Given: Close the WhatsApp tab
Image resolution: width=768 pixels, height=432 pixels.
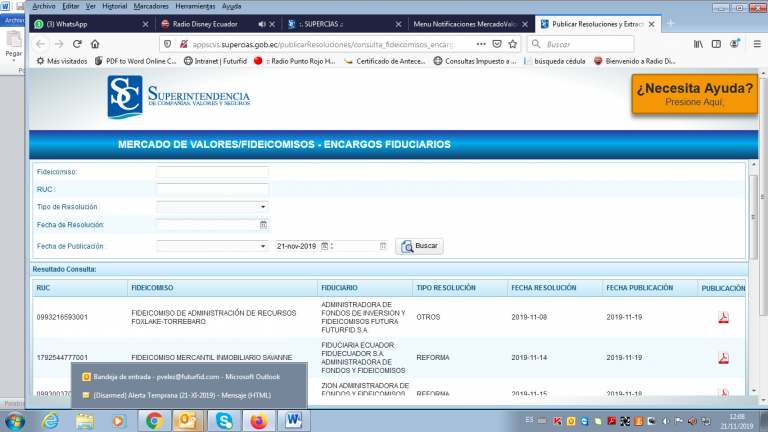Looking at the screenshot, I should [x=145, y=24].
